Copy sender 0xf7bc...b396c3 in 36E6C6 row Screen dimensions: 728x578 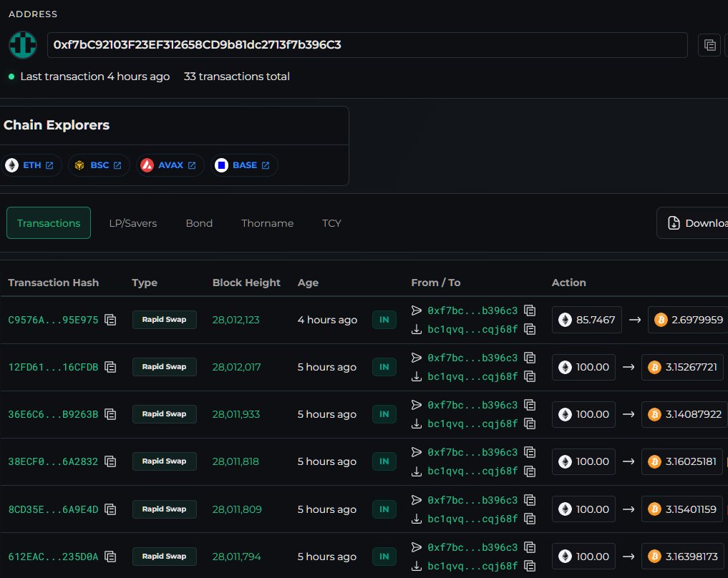[530, 405]
